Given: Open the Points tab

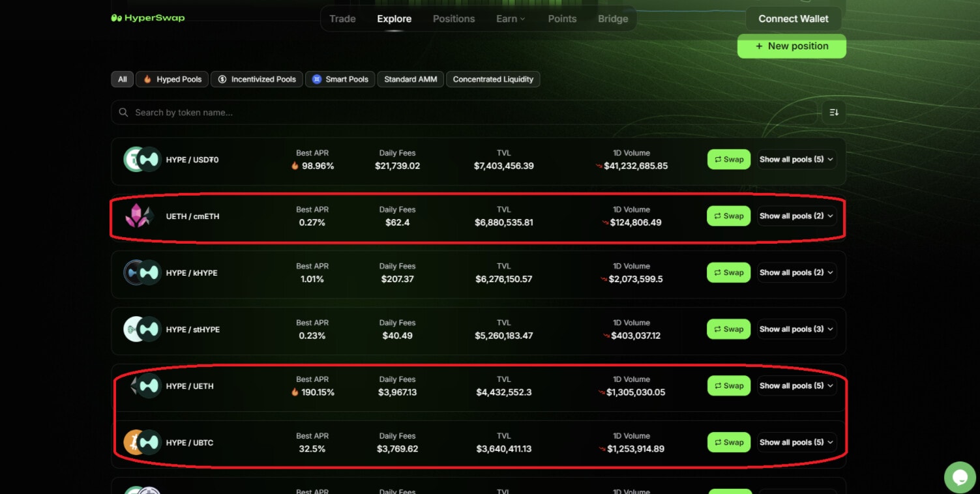Looking at the screenshot, I should coord(562,19).
